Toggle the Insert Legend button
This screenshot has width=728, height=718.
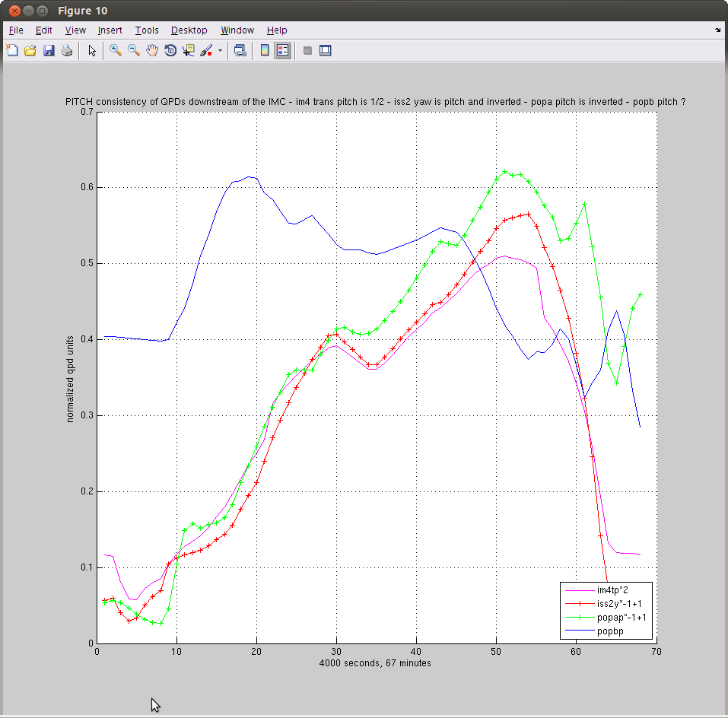pos(283,50)
